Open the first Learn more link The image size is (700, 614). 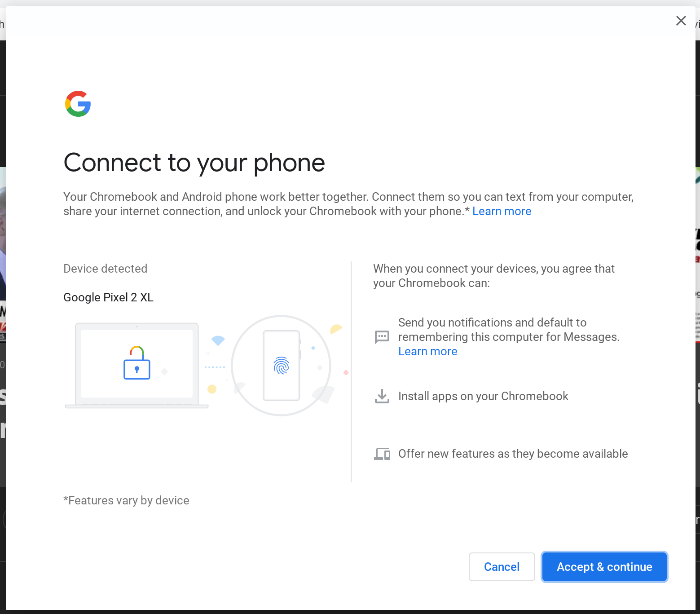pyautogui.click(x=502, y=211)
